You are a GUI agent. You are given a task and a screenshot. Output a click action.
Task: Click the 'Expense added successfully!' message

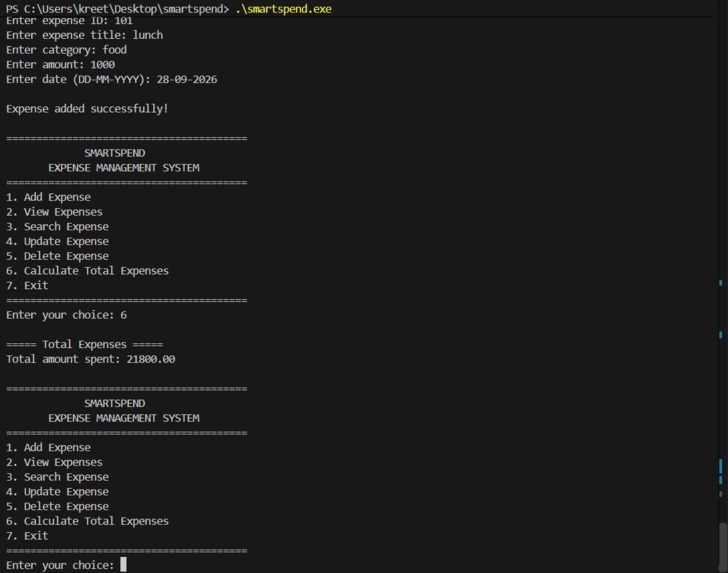[x=87, y=109]
